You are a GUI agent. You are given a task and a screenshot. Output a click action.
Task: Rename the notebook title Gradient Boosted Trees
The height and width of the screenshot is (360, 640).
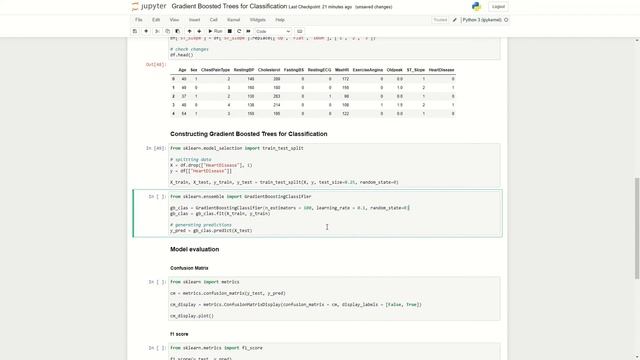(229, 7)
